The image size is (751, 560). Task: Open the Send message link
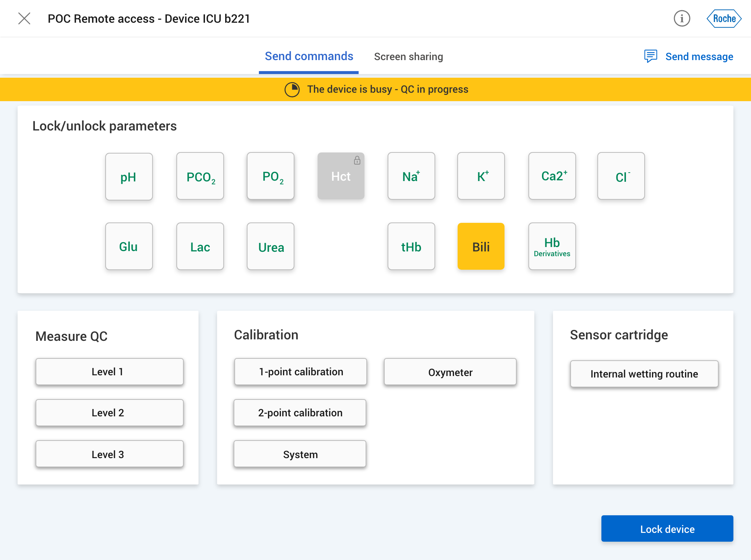tap(699, 56)
